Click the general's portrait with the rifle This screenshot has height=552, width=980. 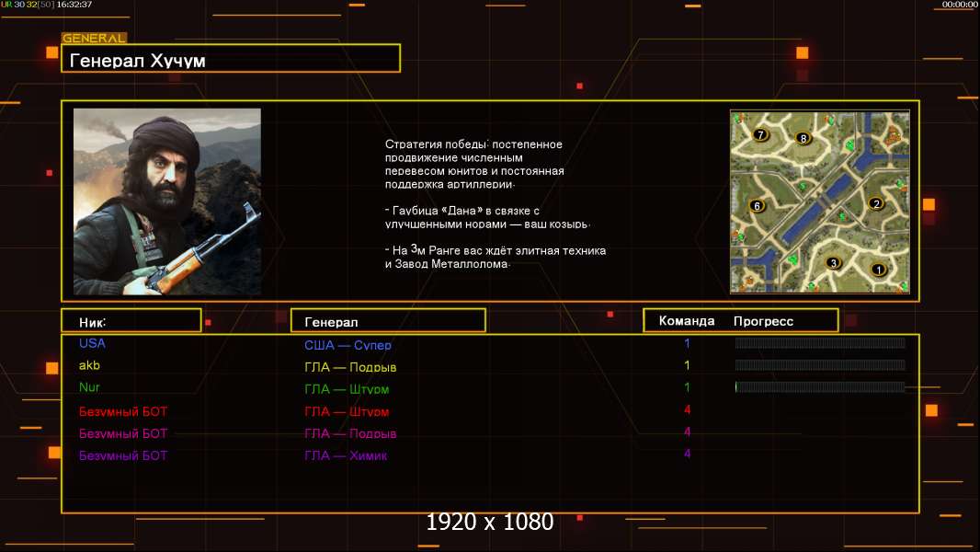[166, 201]
